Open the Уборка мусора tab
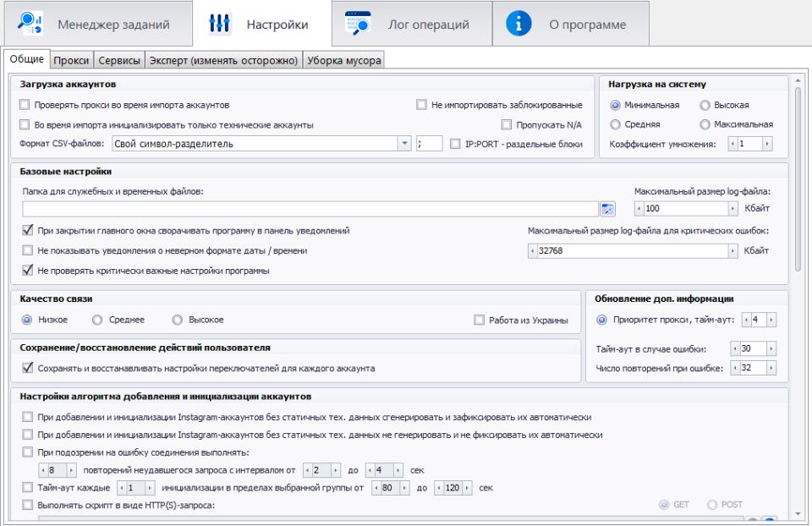Image resolution: width=812 pixels, height=526 pixels. [343, 60]
